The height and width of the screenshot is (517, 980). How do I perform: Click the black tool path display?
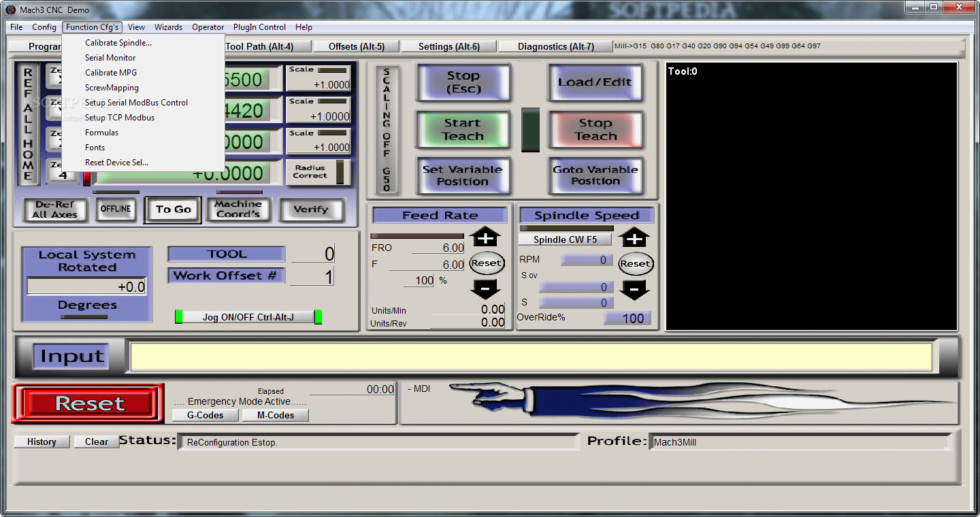pos(811,196)
